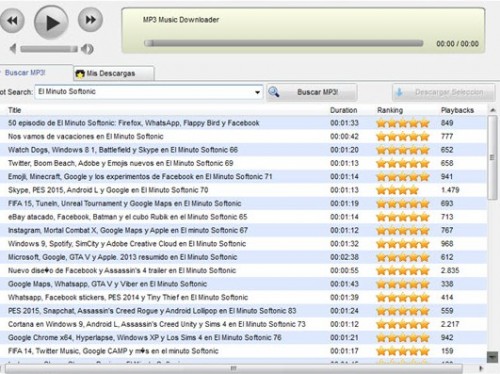This screenshot has height=374, width=500.
Task: Click star rating of Skype, PES 2015 row
Action: pyautogui.click(x=397, y=190)
